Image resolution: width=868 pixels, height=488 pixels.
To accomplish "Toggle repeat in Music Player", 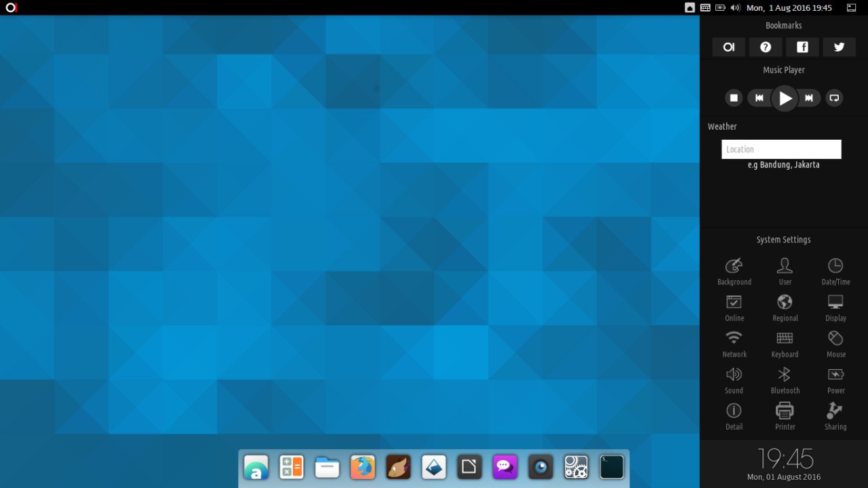I will 835,98.
